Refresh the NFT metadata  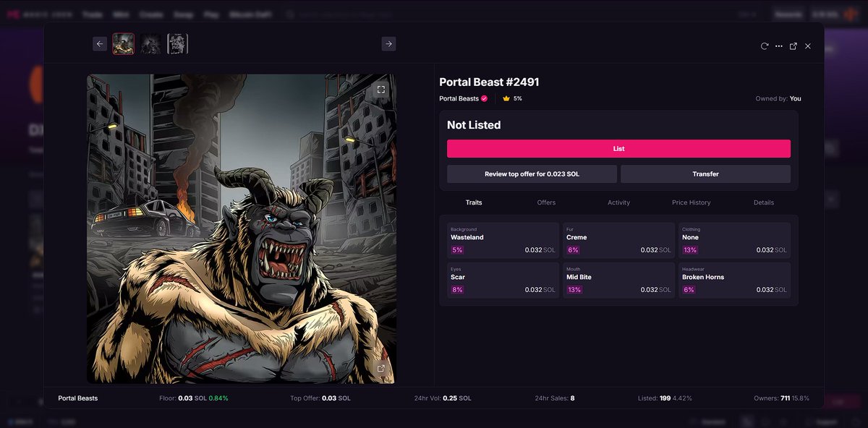pos(765,46)
